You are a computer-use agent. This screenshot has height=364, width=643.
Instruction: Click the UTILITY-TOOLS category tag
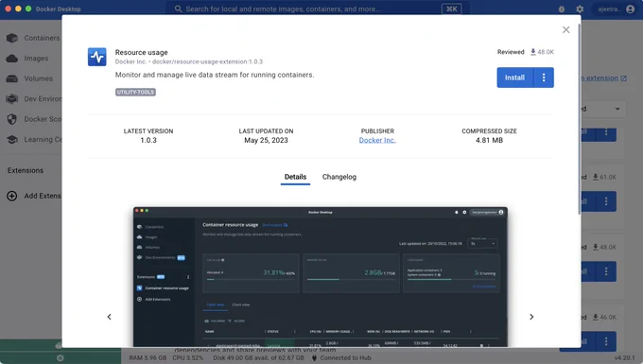point(135,93)
